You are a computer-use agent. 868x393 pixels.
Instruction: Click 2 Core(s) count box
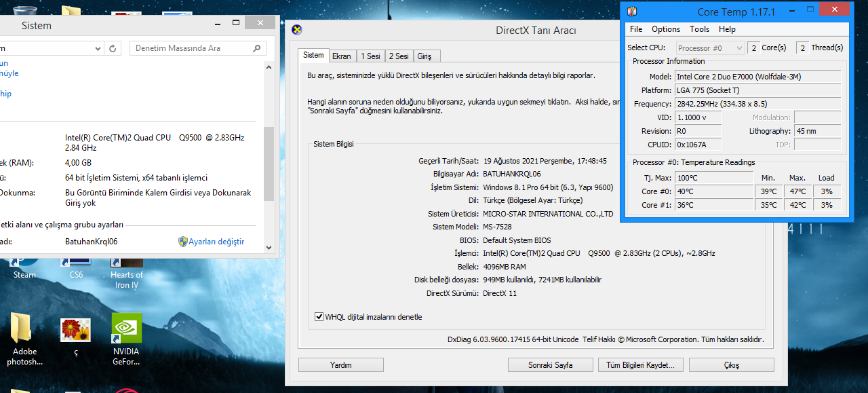pyautogui.click(x=753, y=48)
